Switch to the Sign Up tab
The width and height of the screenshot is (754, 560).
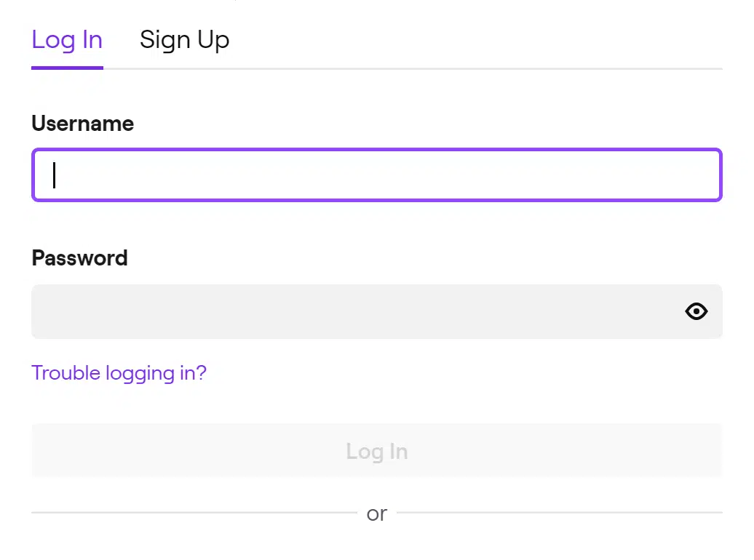[x=184, y=40]
